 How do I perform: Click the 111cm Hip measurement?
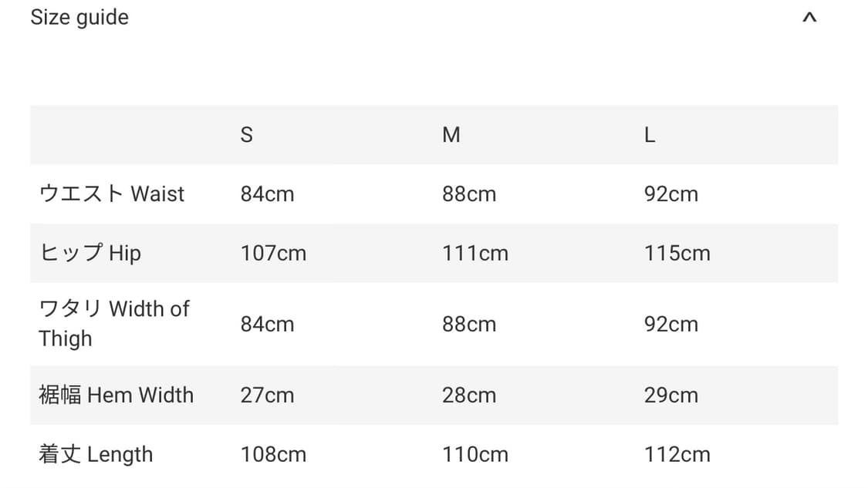[x=475, y=253]
